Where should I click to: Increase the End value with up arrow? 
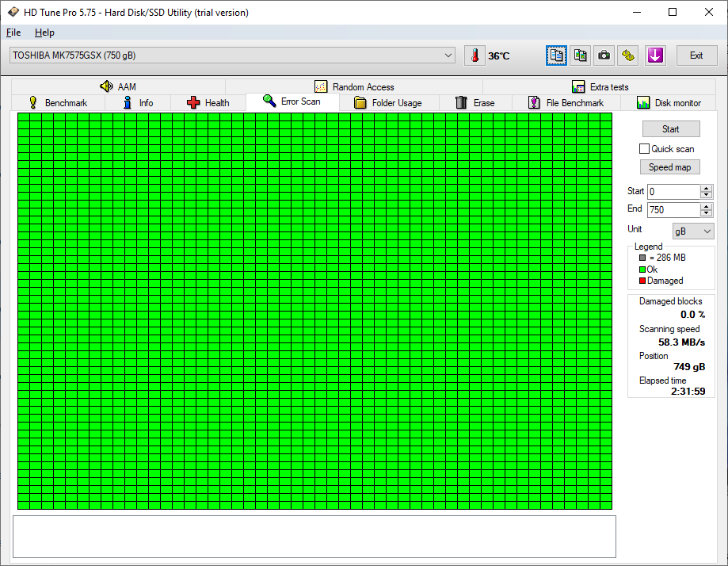pyautogui.click(x=706, y=206)
